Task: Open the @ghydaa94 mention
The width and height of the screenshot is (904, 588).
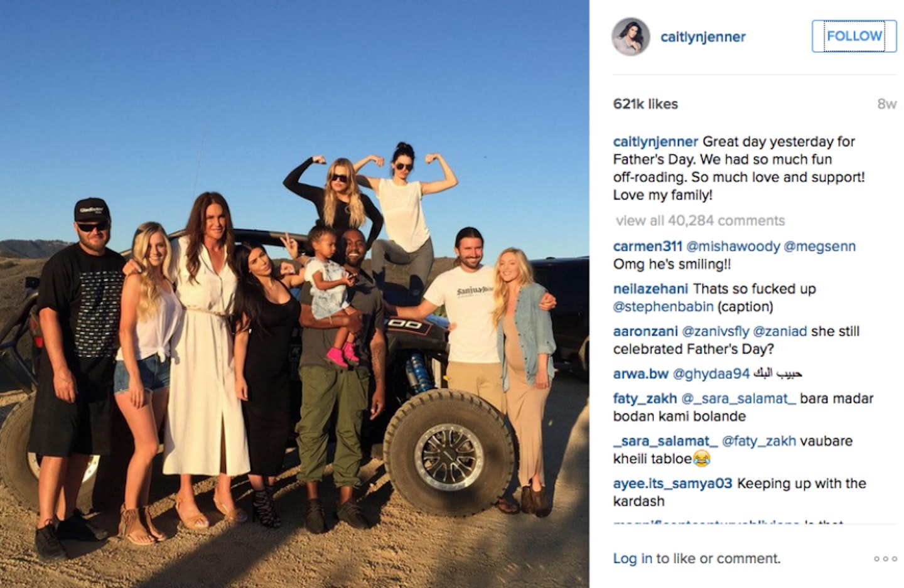Action: [711, 374]
